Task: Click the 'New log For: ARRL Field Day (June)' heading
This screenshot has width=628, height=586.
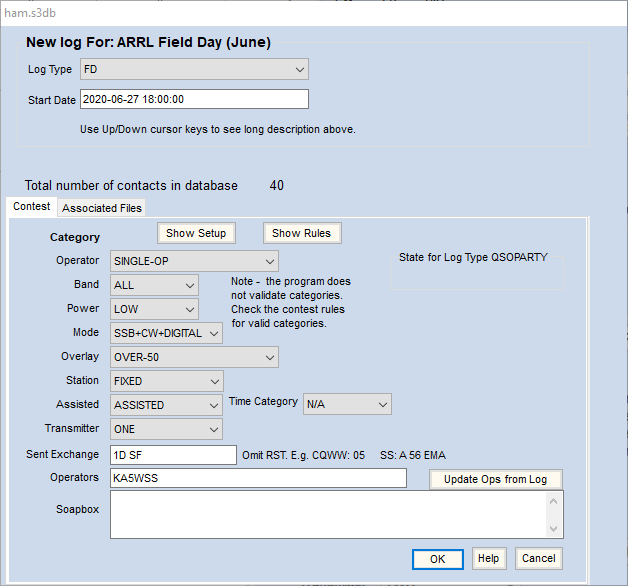Action: click(148, 42)
